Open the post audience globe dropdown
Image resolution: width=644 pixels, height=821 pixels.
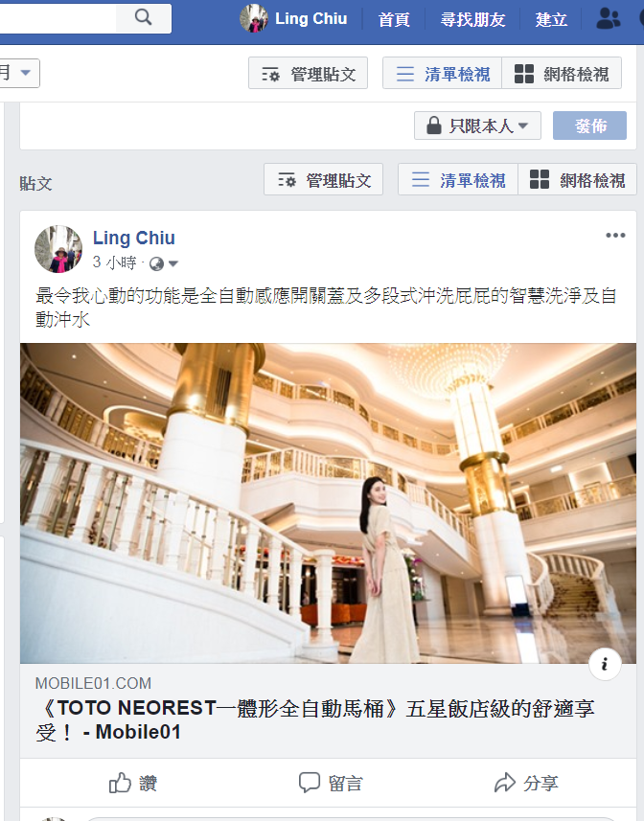coord(164,263)
